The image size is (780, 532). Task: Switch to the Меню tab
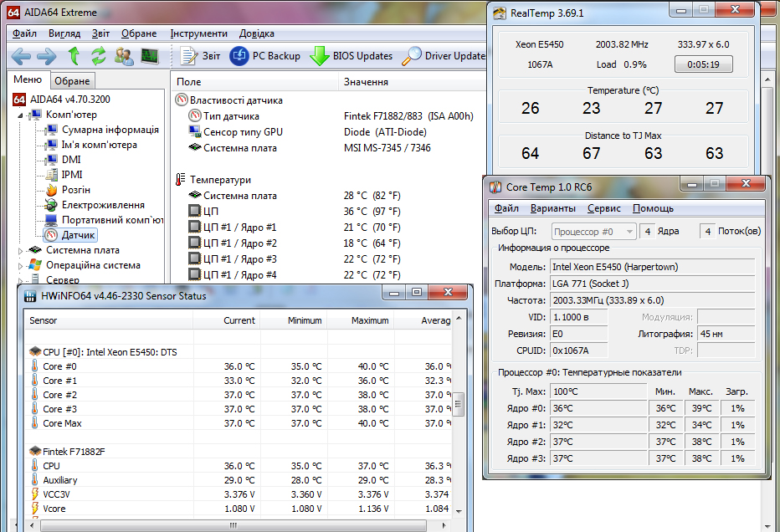[x=28, y=79]
